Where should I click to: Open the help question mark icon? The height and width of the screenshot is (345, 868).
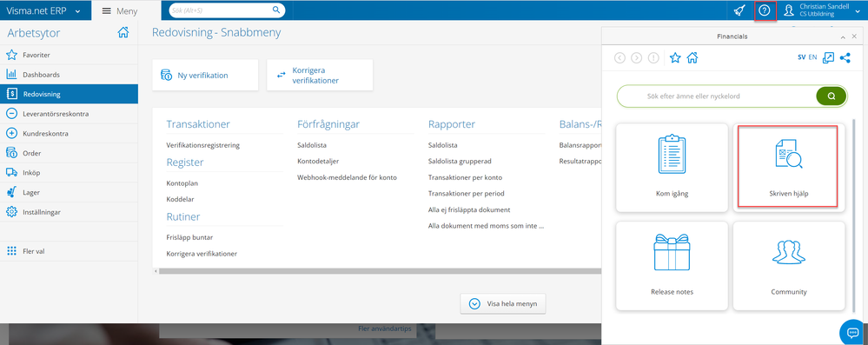(765, 10)
